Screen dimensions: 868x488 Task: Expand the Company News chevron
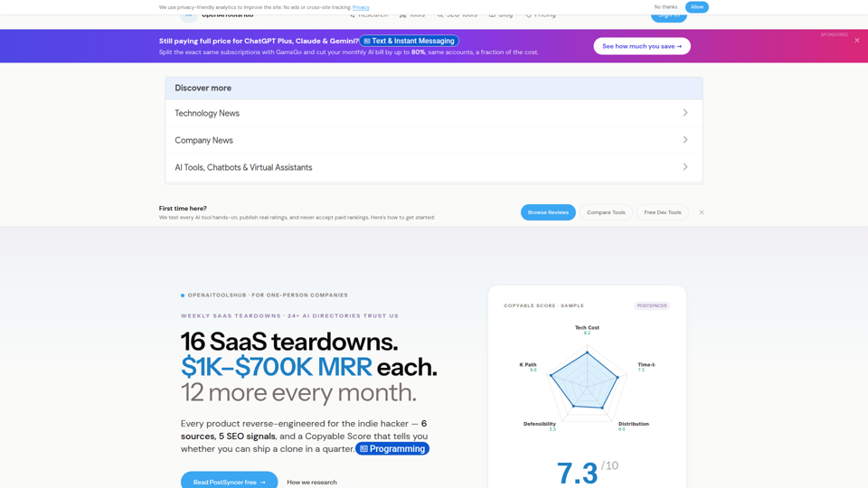click(x=684, y=140)
